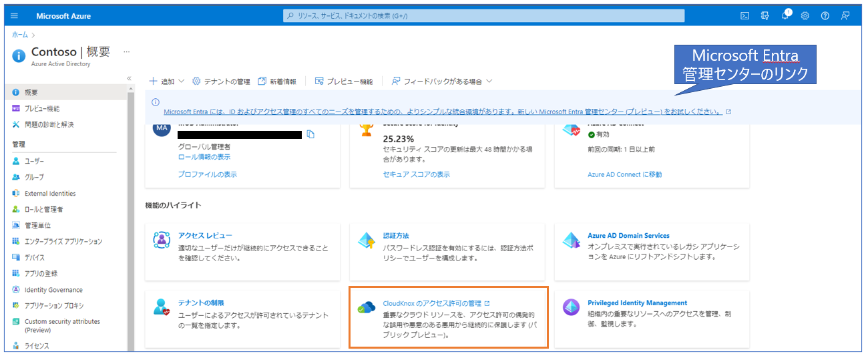Click テナントの管理 toolbar button
868x356 pixels.
[221, 81]
